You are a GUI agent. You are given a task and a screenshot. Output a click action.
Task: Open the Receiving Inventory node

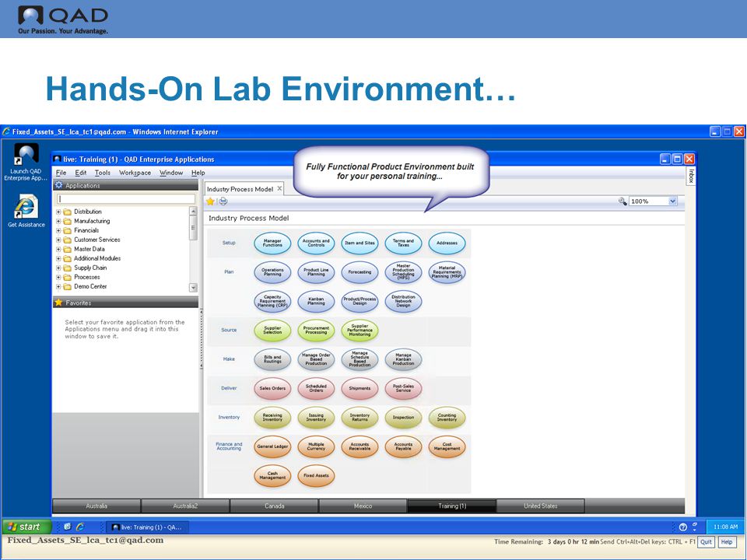pyautogui.click(x=272, y=418)
